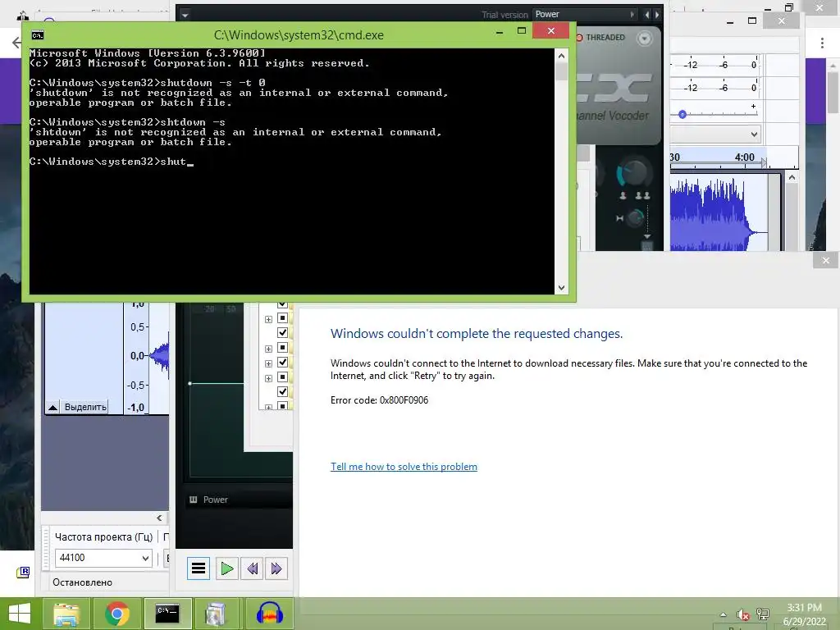Open the Audacity device dropdown under slider
Viewport: 840px width, 630px height.
(x=715, y=134)
